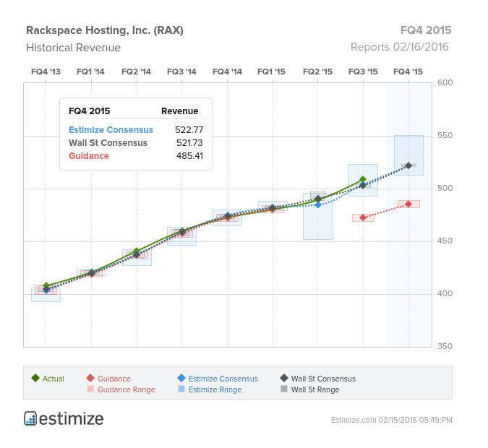Select the FQ1 '15 axis label
Image resolution: width=488 pixels, height=448 pixels.
click(271, 72)
